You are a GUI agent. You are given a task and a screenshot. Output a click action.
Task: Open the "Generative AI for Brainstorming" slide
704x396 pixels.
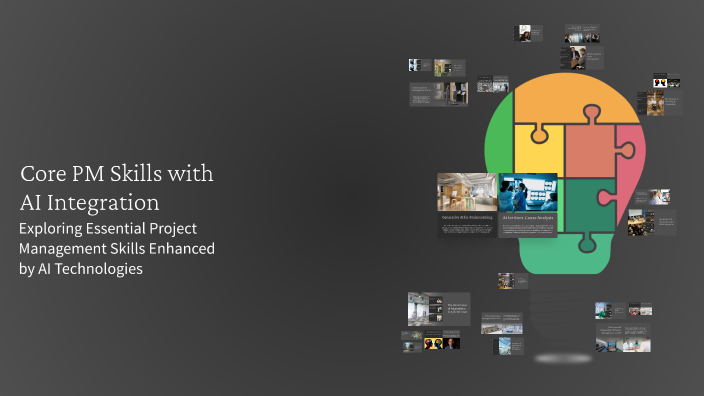click(x=467, y=205)
